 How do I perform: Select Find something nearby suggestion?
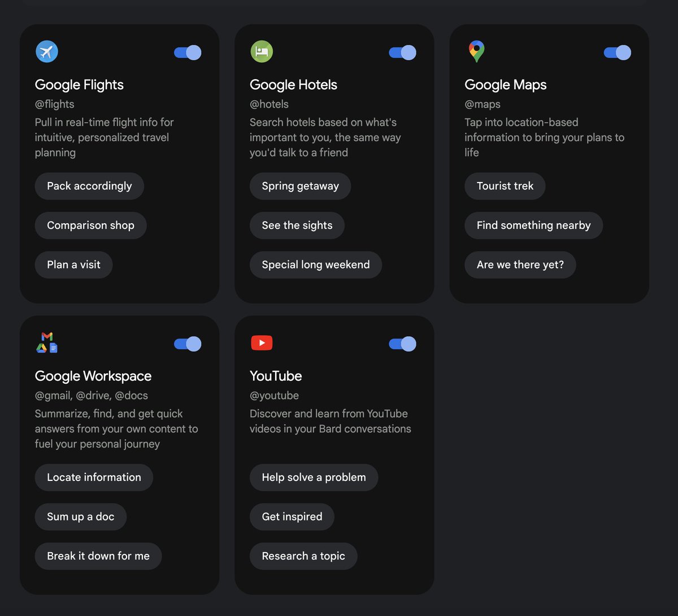533,225
